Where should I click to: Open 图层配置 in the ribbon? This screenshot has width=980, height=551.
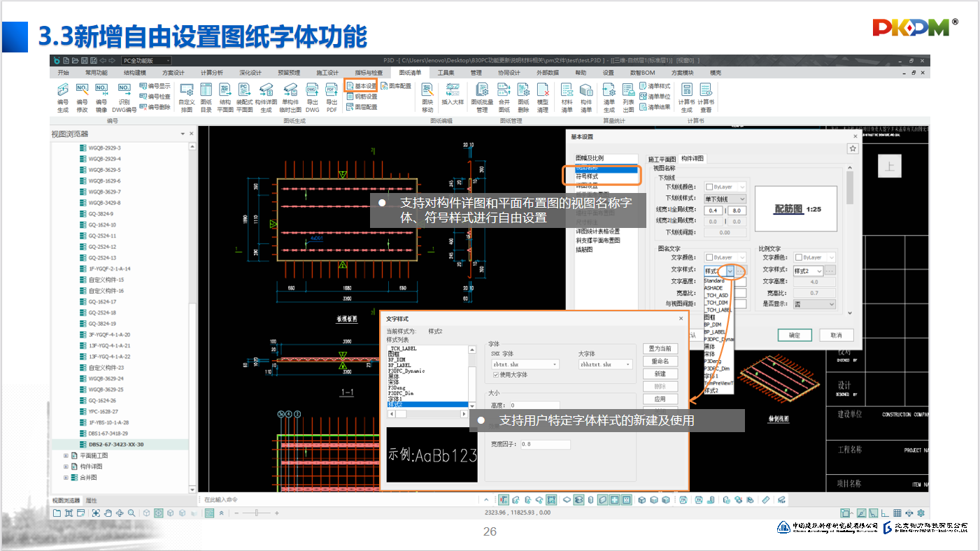pos(361,107)
